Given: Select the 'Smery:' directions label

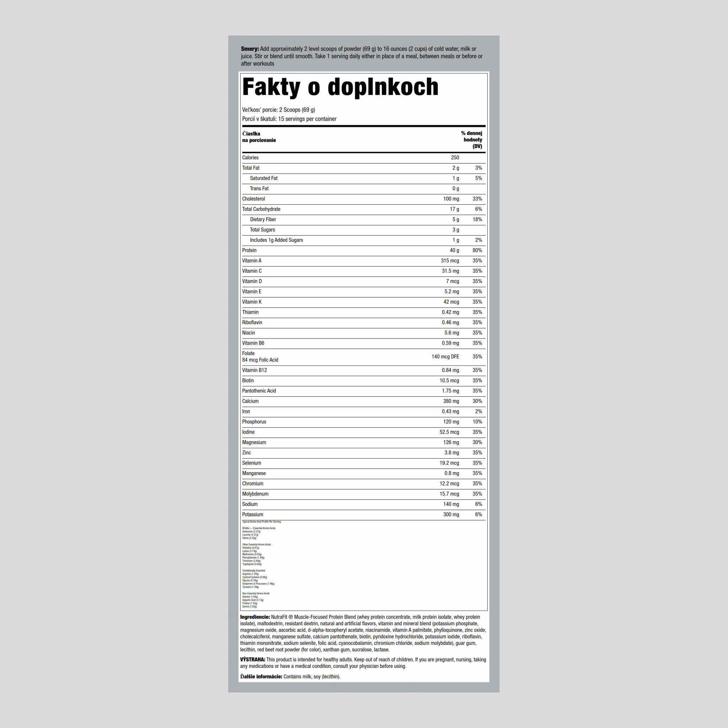Looking at the screenshot, I should (x=250, y=49).
